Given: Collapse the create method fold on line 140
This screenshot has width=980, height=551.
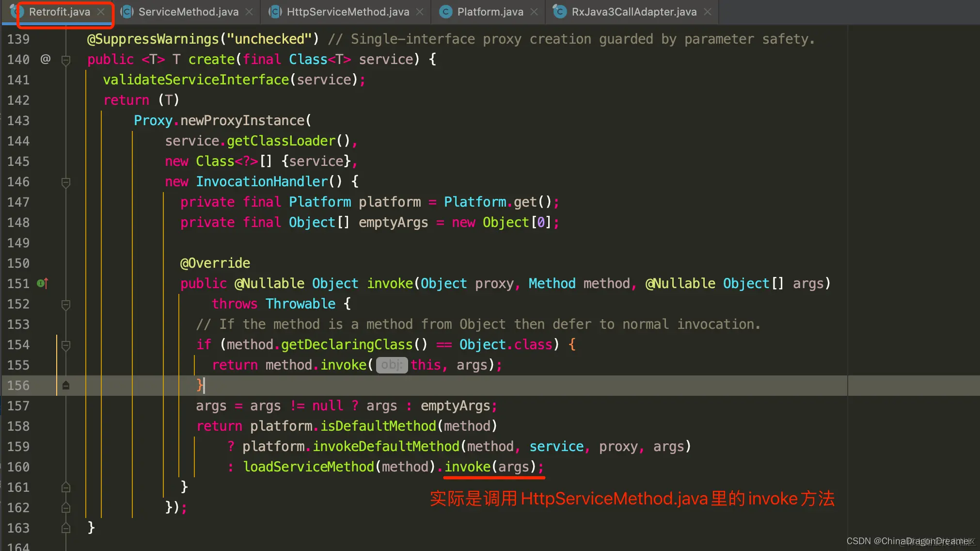Looking at the screenshot, I should [x=66, y=60].
